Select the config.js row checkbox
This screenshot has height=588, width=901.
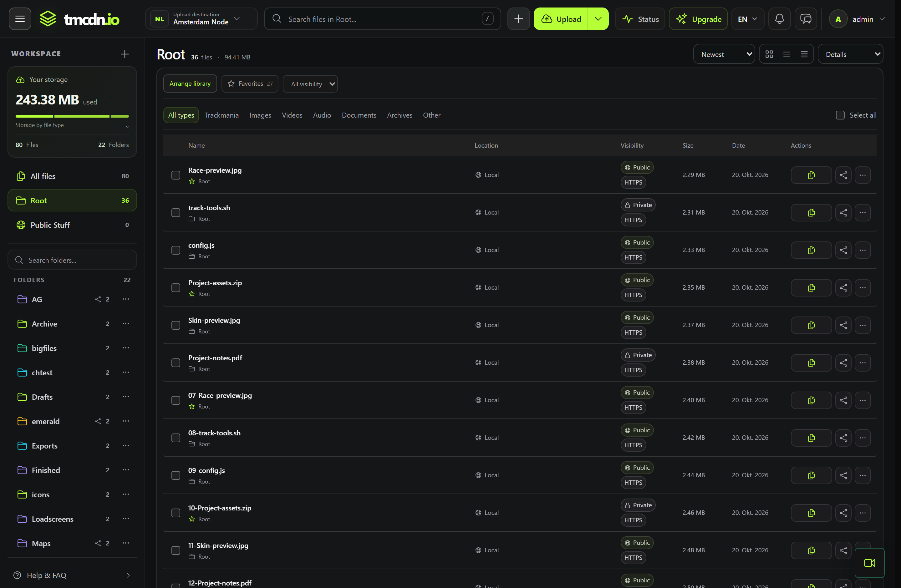coord(176,250)
